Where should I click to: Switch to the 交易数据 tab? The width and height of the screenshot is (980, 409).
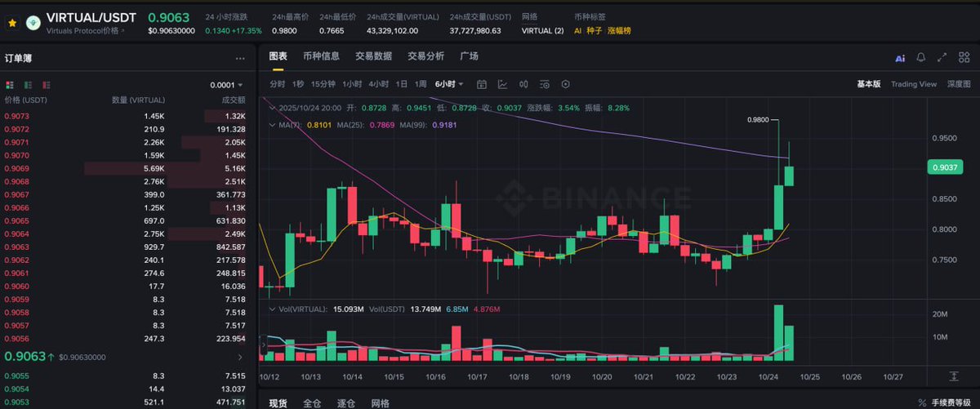[x=373, y=56]
